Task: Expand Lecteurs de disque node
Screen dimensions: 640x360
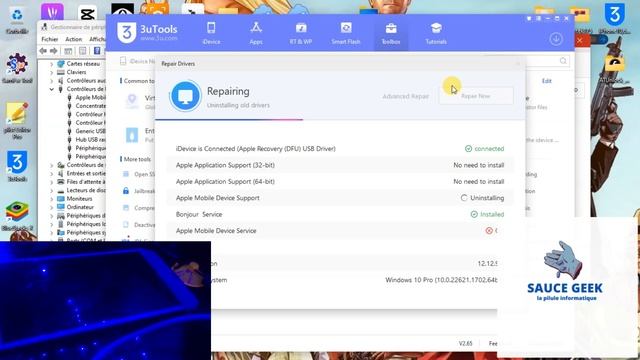Action: [x=52, y=190]
